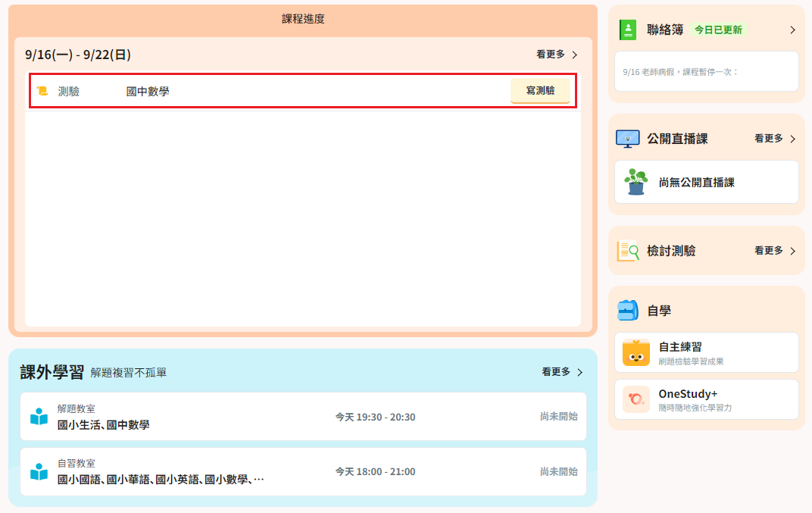
Task: Click the orange 自主練習 mascot icon
Action: pos(636,353)
